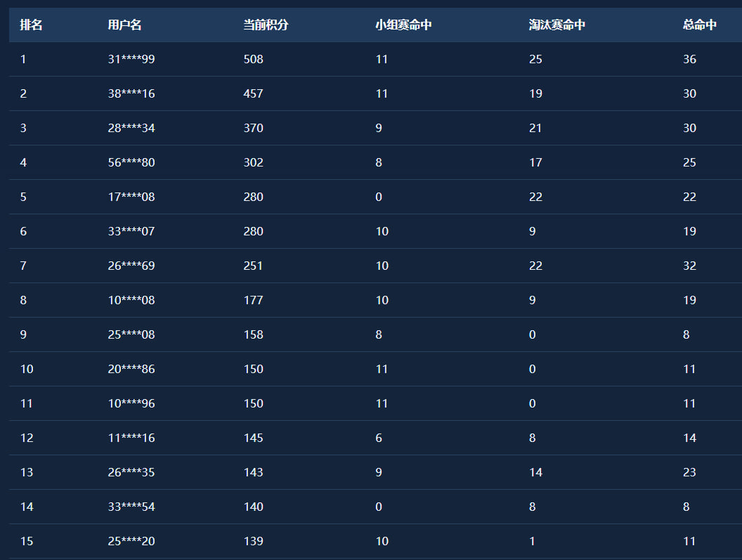The image size is (742, 560).
Task: Click knockout hits 14 in 26****35 row
Action: [535, 472]
